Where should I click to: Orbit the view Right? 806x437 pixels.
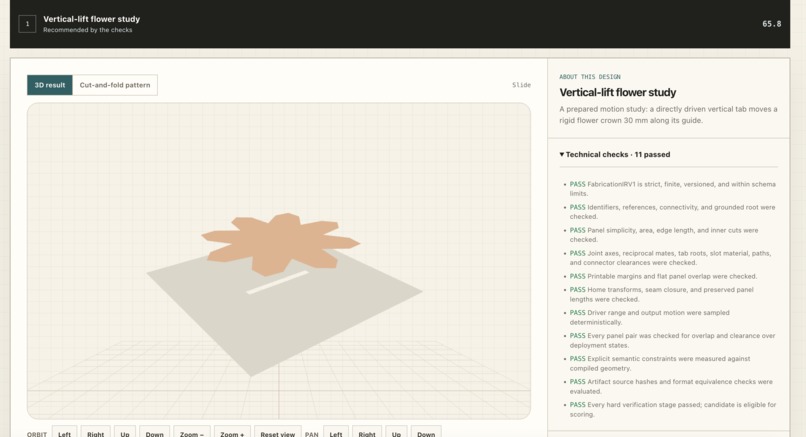(96, 433)
